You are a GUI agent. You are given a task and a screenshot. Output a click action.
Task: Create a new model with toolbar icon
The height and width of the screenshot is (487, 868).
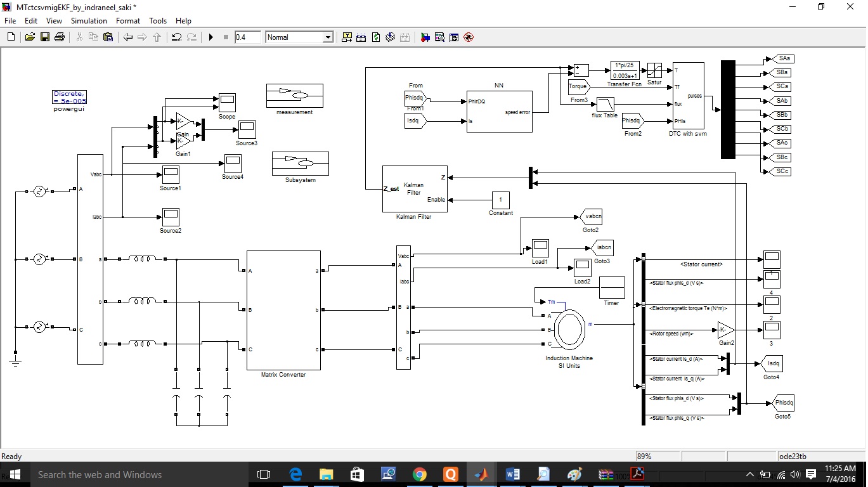click(11, 37)
